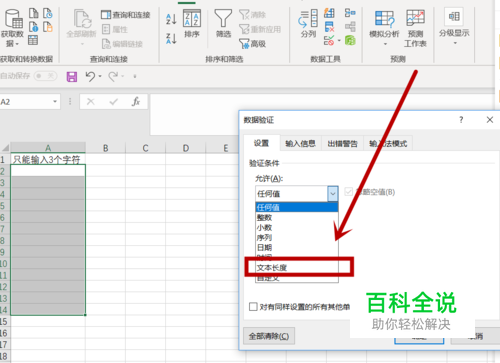The image size is (500, 363).
Task: Close the 数据验证 dialog
Action: 490,120
